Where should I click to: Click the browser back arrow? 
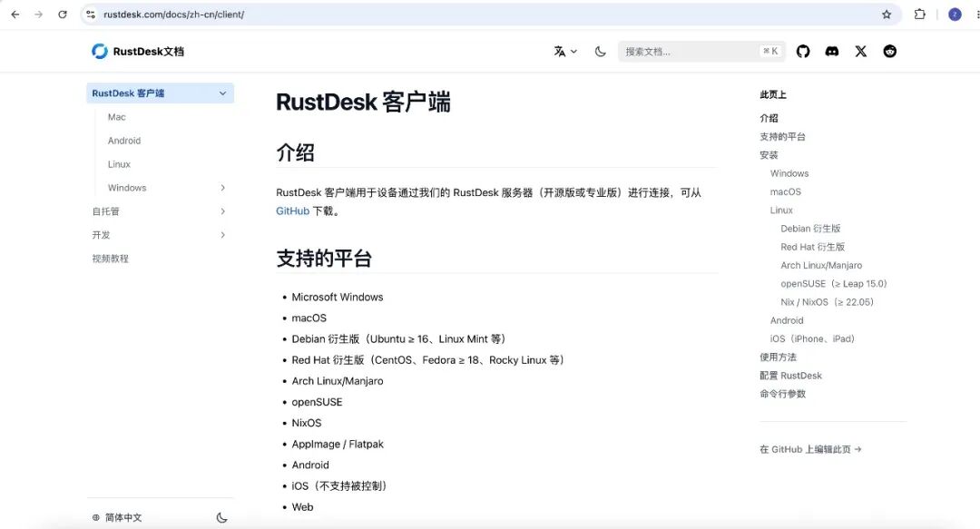[15, 15]
